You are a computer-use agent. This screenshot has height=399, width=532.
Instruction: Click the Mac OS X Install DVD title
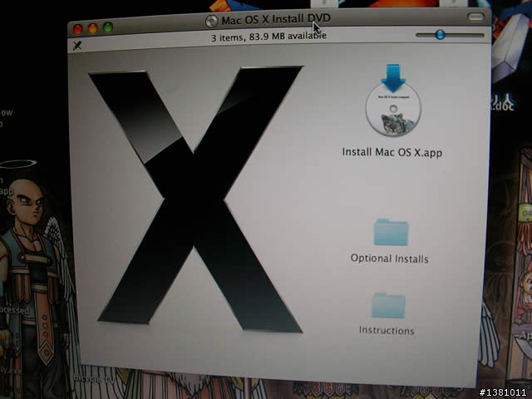click(x=276, y=19)
